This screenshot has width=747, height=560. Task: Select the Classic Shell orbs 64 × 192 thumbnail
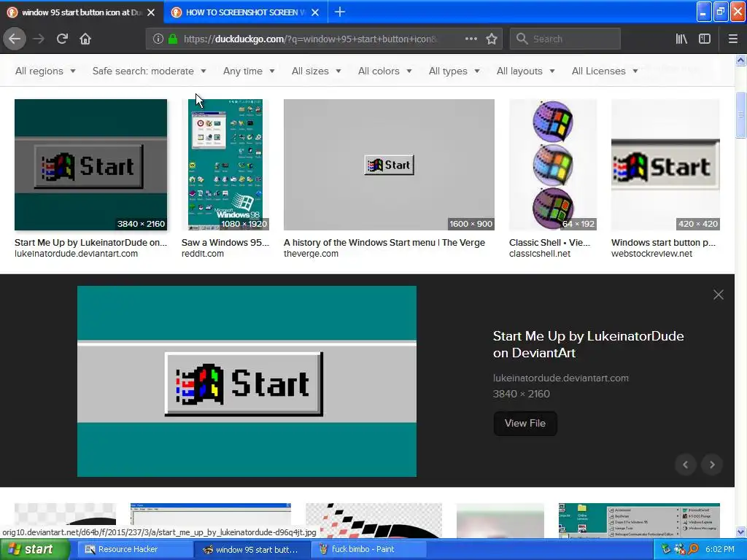tap(553, 165)
